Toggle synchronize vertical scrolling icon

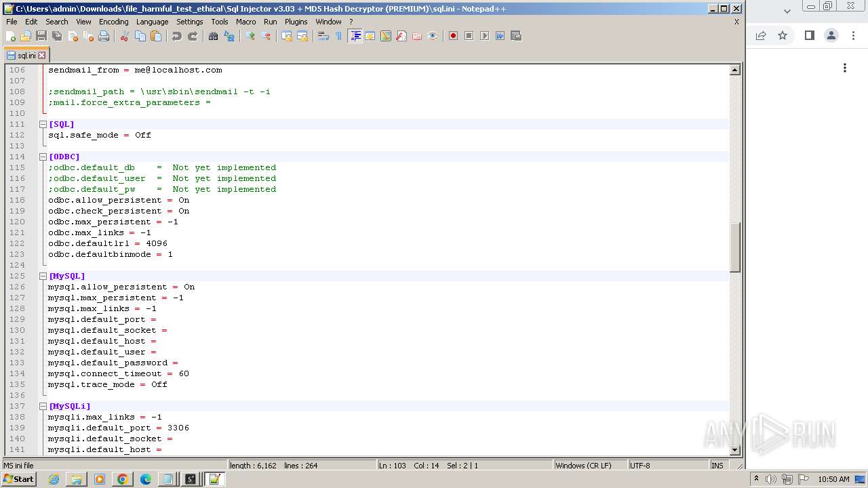point(287,36)
